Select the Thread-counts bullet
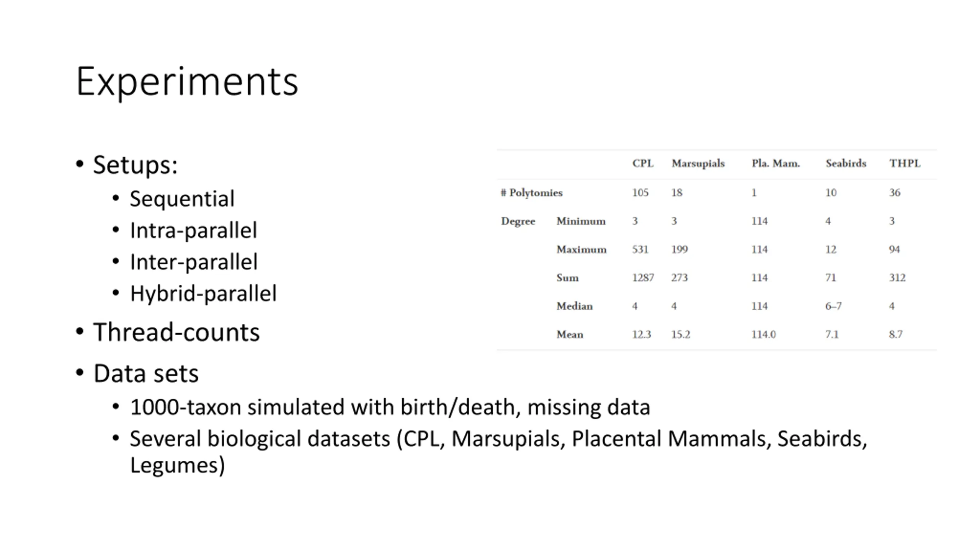980x551 pixels. pos(176,332)
